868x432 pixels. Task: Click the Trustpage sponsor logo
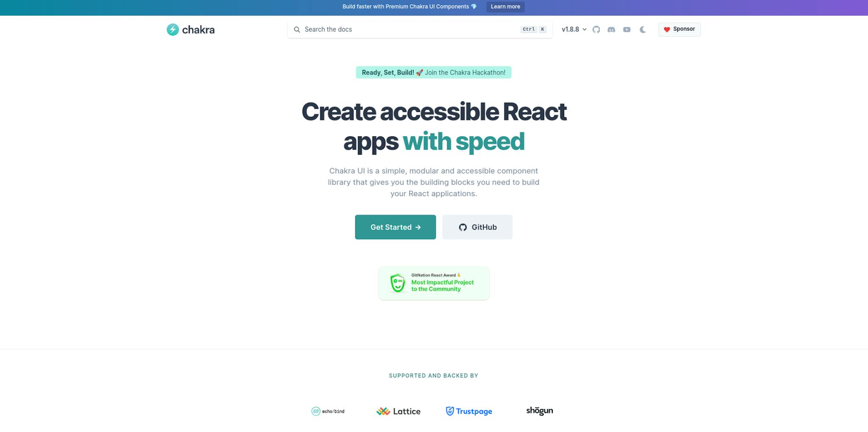click(469, 411)
